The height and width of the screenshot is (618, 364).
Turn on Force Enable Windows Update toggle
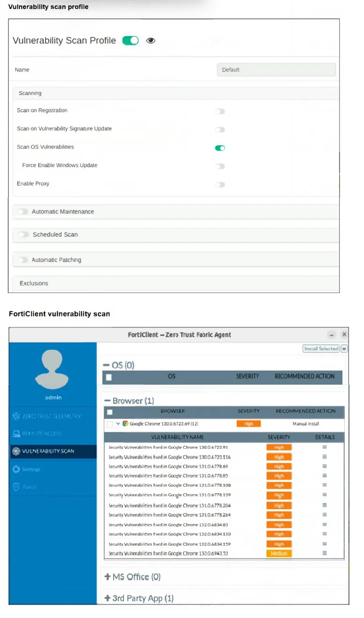click(220, 166)
